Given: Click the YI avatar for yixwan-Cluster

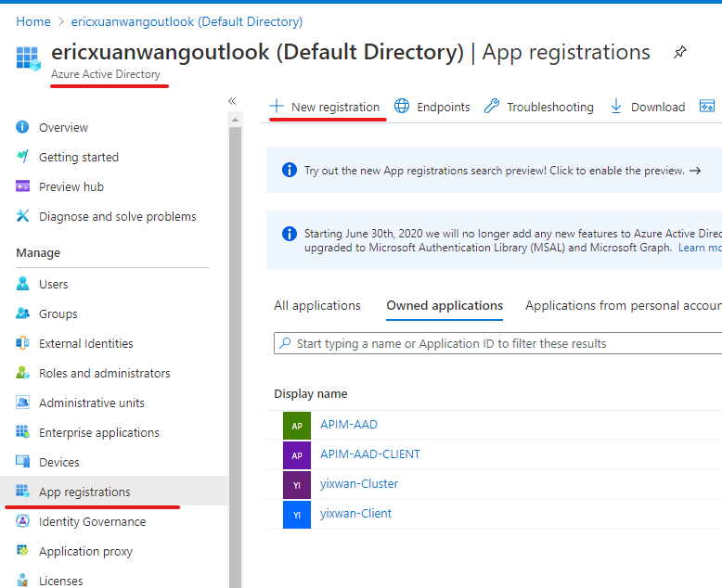Looking at the screenshot, I should click(297, 485).
